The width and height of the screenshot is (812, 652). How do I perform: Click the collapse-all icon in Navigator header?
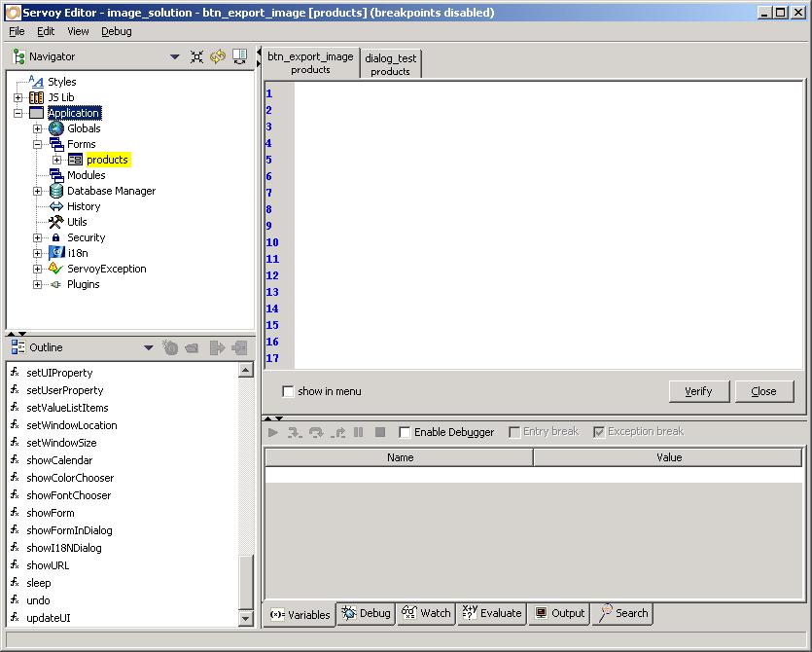pos(196,56)
